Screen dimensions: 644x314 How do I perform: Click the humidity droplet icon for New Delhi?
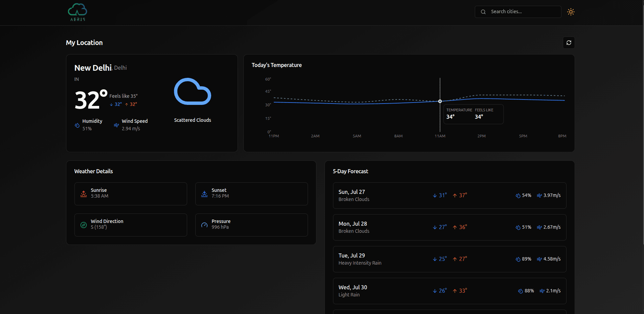click(77, 125)
